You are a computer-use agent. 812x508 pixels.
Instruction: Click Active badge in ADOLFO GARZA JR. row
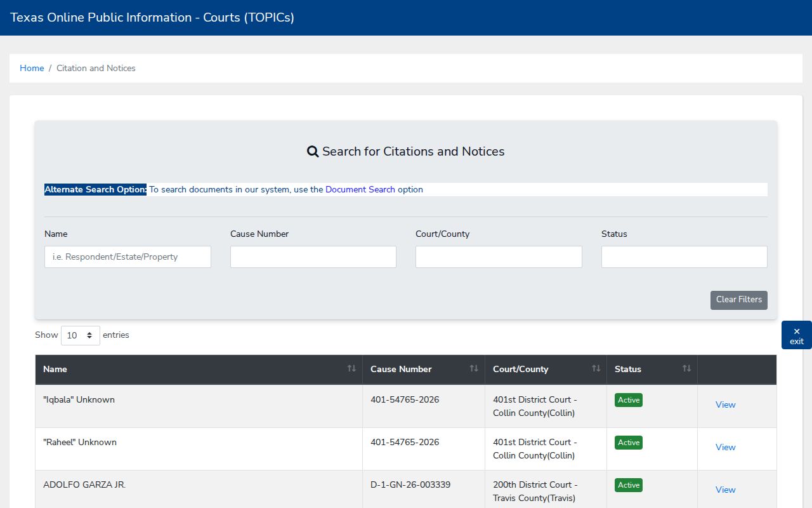[629, 485]
